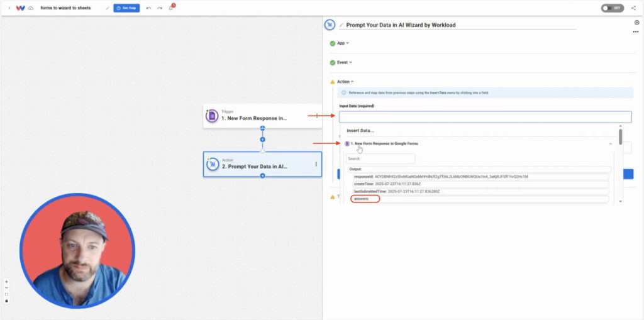Click the AI Wizard icon on action node
This screenshot has height=320, width=644.
[212, 164]
